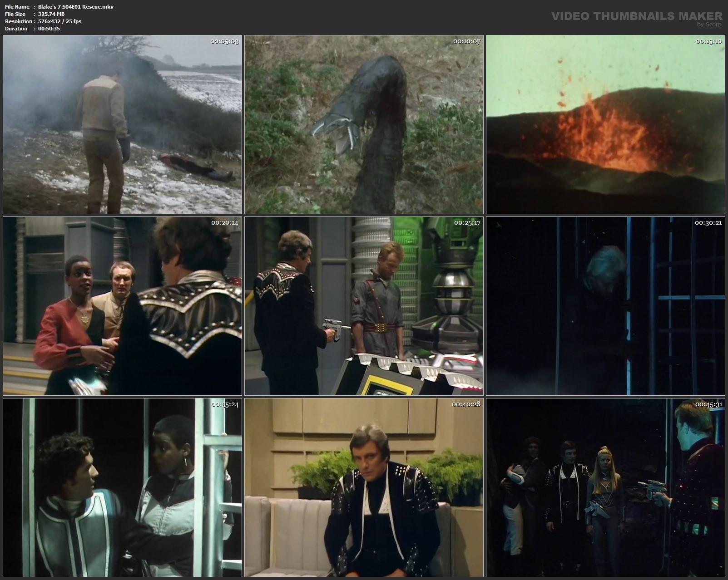Select the thumbnail with woman in red top

(123, 306)
